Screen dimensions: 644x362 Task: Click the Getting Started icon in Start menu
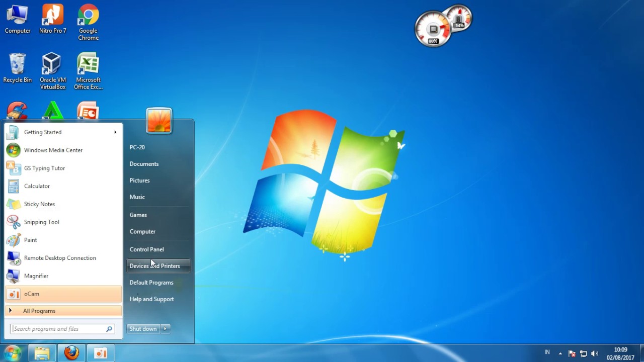point(13,132)
